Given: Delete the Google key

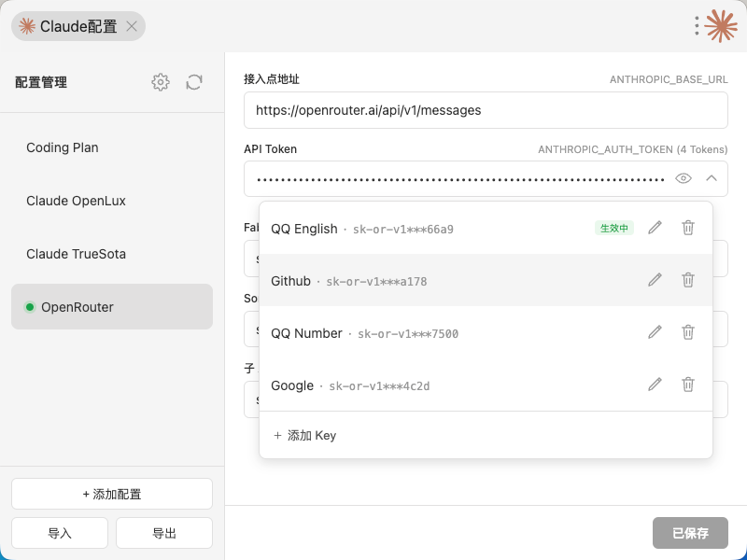Looking at the screenshot, I should click(688, 385).
